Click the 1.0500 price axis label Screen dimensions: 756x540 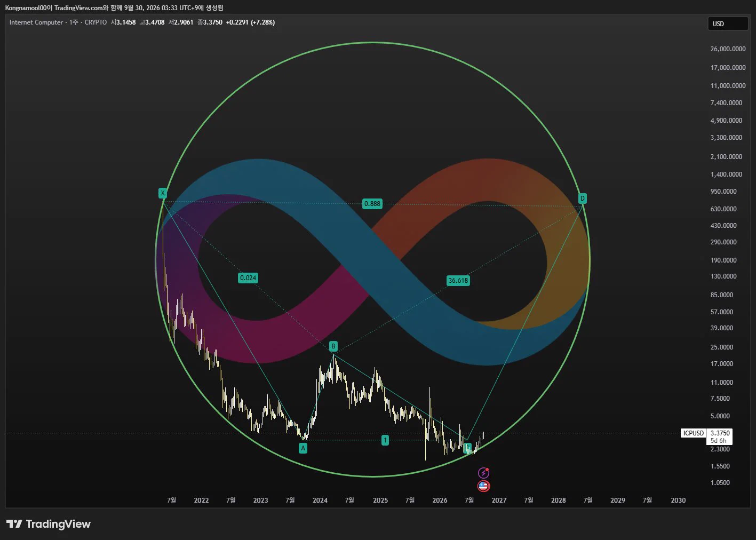click(720, 483)
